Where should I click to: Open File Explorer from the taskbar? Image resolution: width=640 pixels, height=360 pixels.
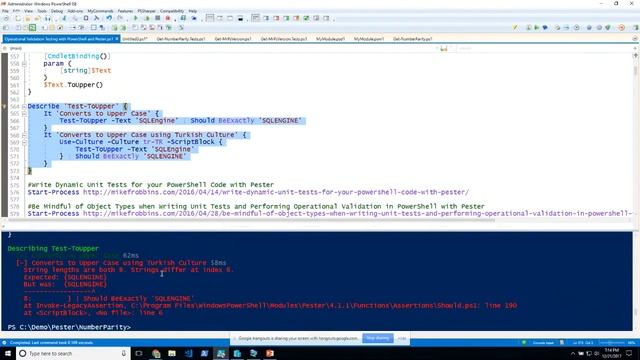[172, 353]
